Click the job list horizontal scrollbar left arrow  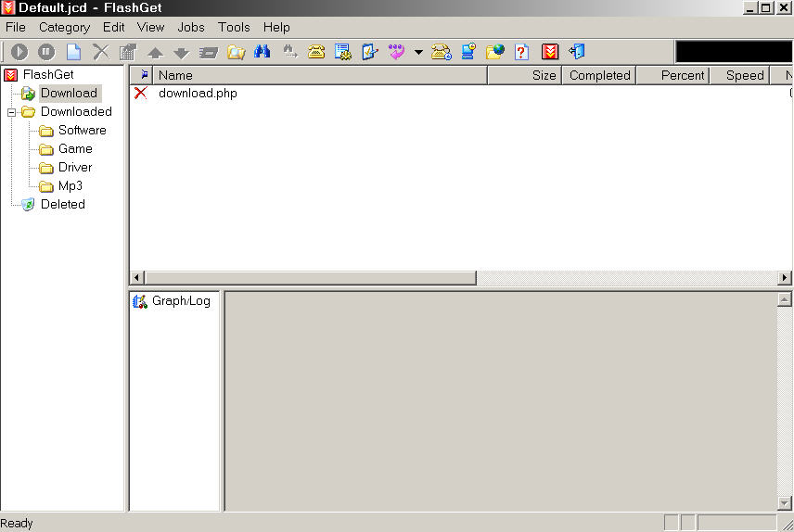[x=136, y=277]
